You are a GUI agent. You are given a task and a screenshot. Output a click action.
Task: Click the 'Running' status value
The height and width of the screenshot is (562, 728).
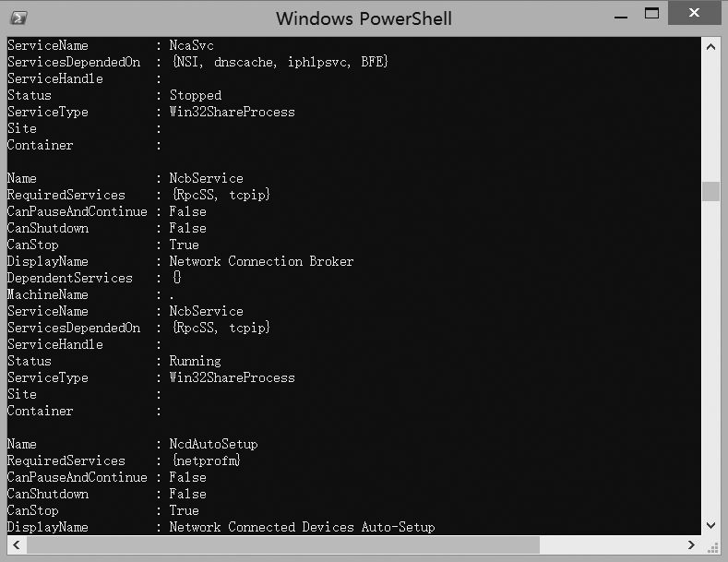[195, 361]
